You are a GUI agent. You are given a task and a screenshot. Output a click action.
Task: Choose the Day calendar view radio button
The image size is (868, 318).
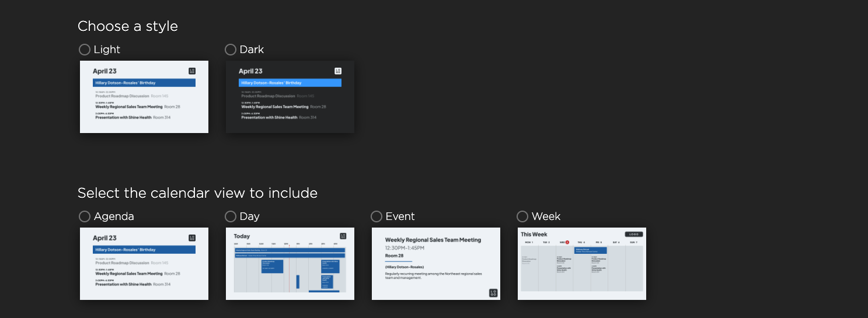pos(231,216)
